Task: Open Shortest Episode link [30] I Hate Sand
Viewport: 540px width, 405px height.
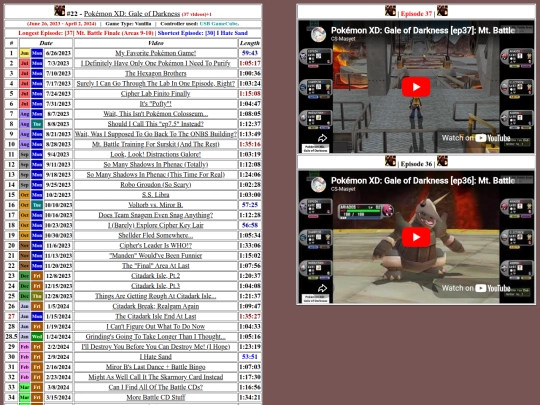Action: click(226, 33)
